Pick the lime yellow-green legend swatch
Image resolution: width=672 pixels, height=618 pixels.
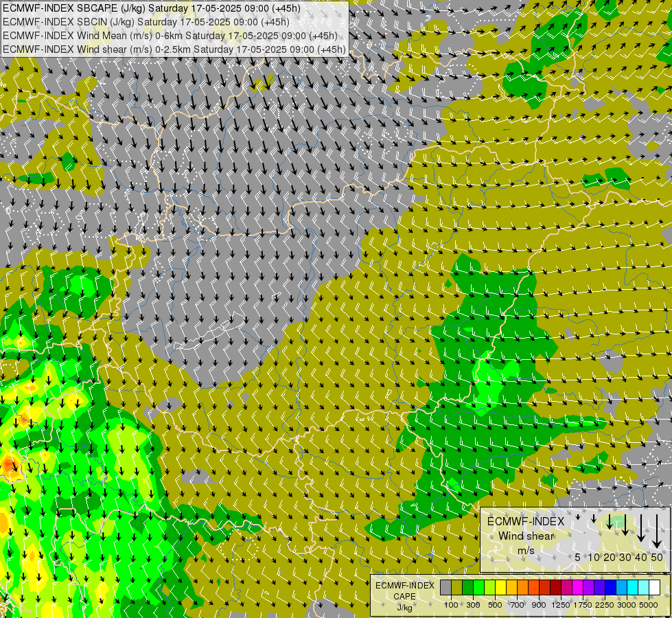pos(489,588)
